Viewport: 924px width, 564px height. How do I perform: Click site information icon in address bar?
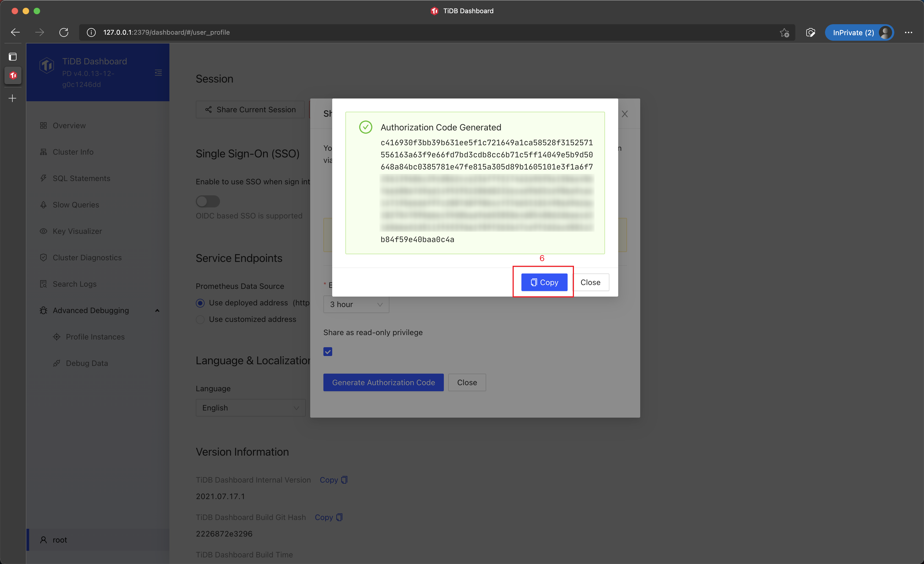coord(91,33)
